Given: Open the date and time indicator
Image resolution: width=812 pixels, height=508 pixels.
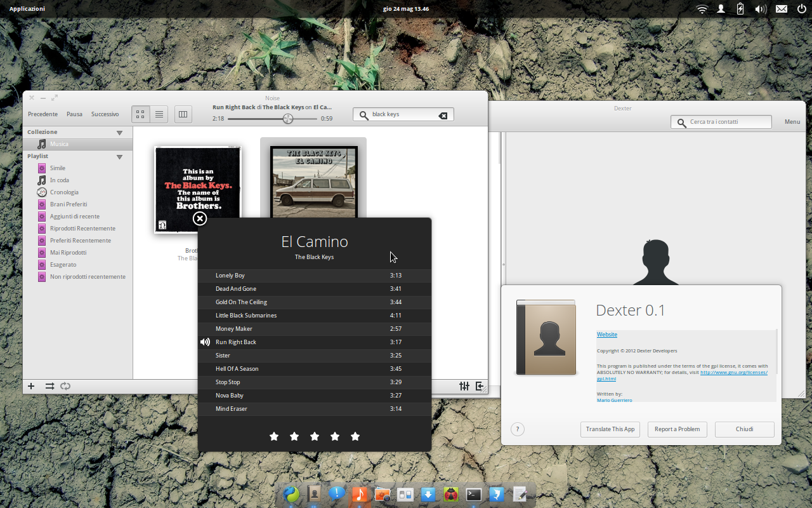Looking at the screenshot, I should point(406,9).
